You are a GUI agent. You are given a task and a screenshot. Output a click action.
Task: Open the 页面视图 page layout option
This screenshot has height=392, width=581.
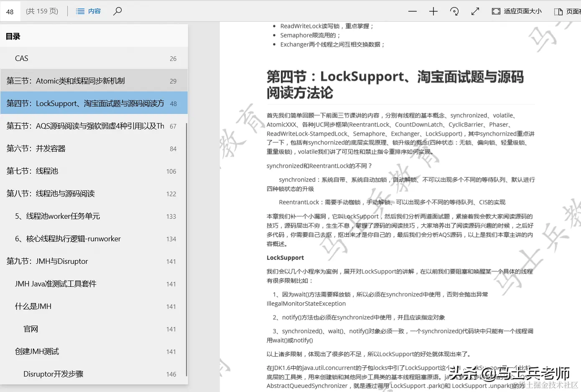point(568,11)
